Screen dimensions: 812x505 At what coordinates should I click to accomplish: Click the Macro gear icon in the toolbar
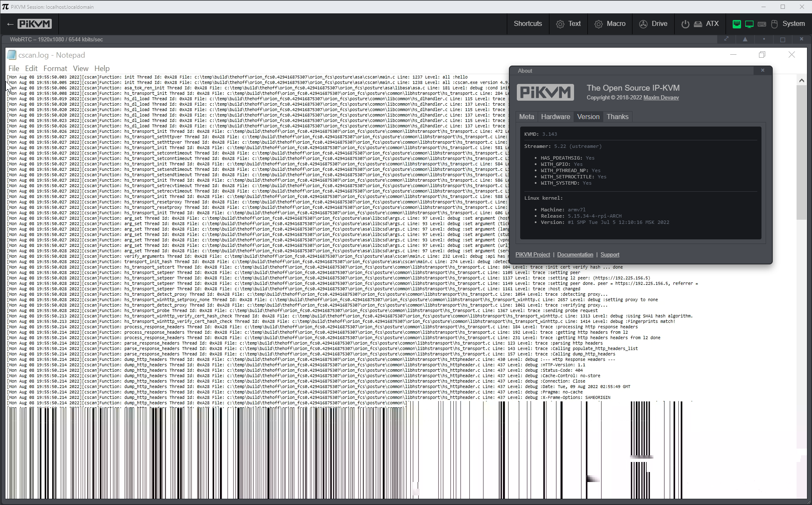pos(599,24)
